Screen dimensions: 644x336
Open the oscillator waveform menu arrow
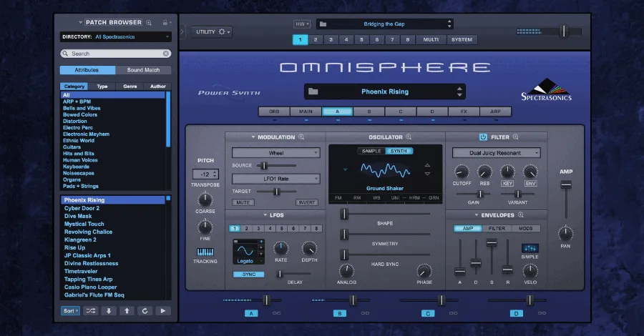point(345,169)
